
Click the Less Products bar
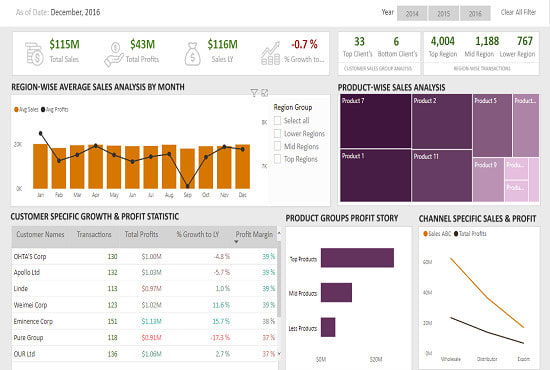pyautogui.click(x=328, y=327)
